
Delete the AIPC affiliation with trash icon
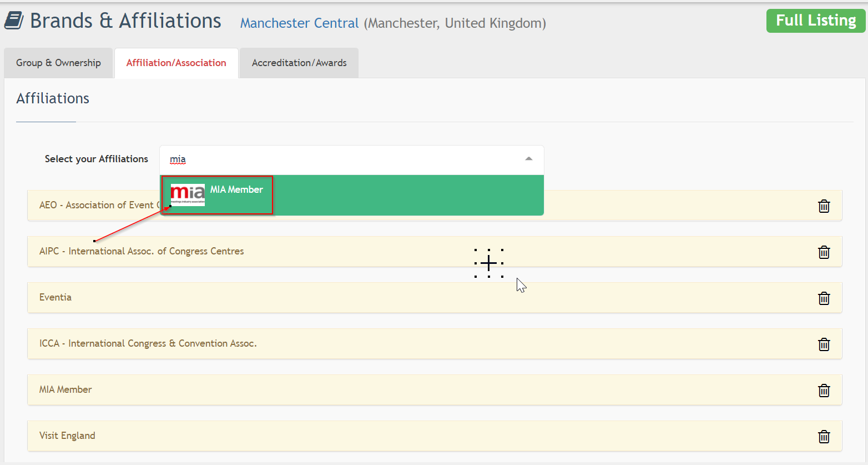pos(824,252)
